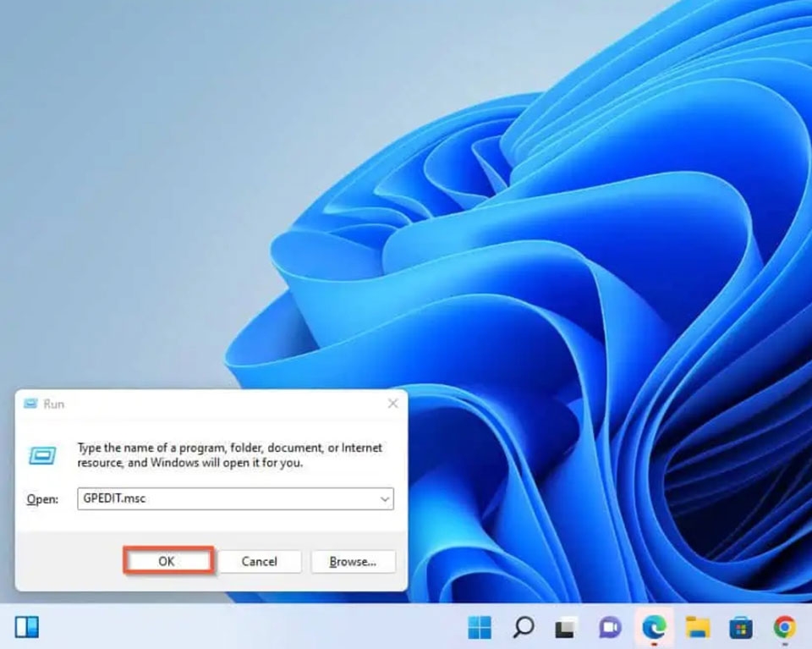Focus the Open input containing GPEDIT.msc
The image size is (812, 649).
(x=235, y=498)
